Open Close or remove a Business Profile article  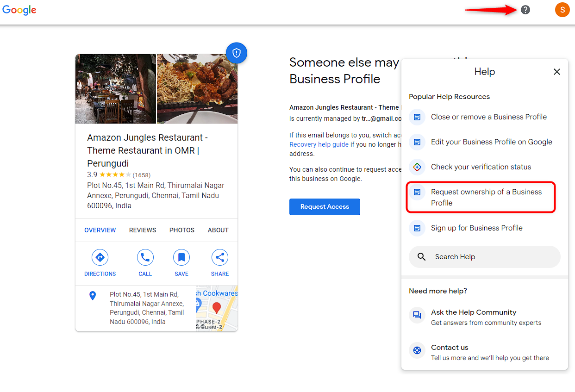pos(488,117)
